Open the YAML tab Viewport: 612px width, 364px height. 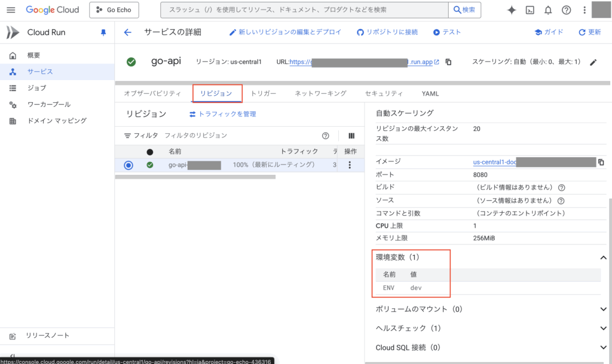(430, 94)
